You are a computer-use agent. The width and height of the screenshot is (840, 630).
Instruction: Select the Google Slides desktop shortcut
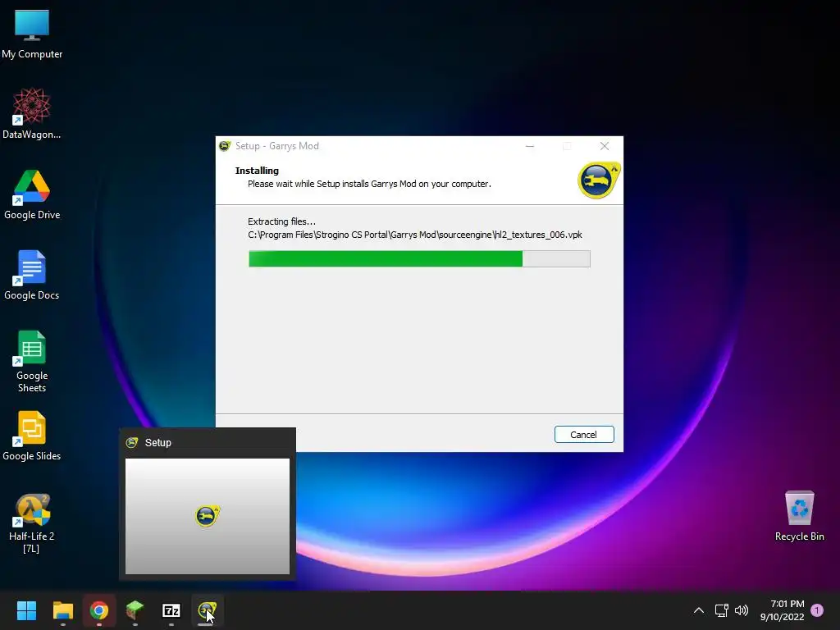(32, 436)
